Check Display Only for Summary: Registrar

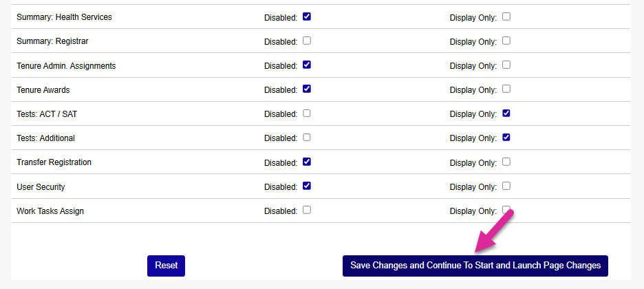coord(506,41)
